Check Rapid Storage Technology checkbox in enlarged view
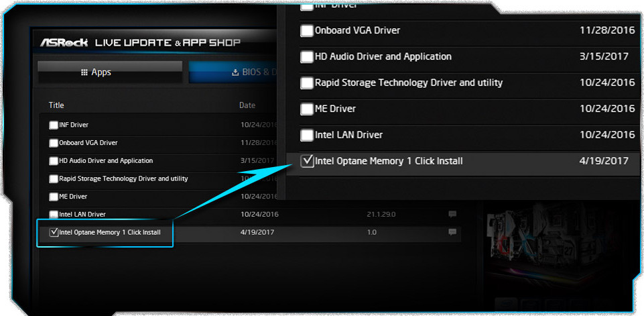 (307, 83)
